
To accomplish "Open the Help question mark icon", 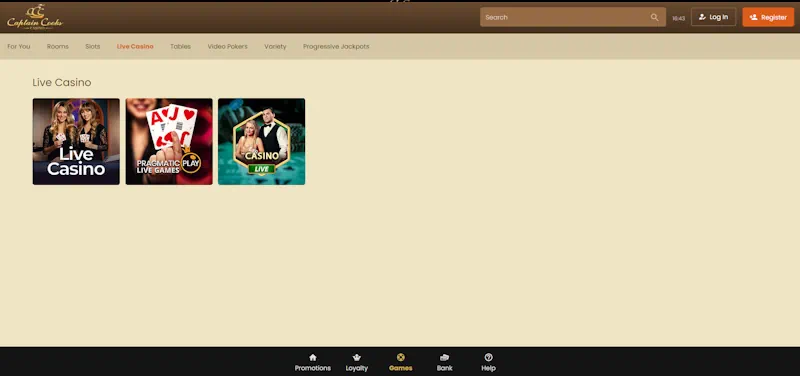I will [x=488, y=357].
